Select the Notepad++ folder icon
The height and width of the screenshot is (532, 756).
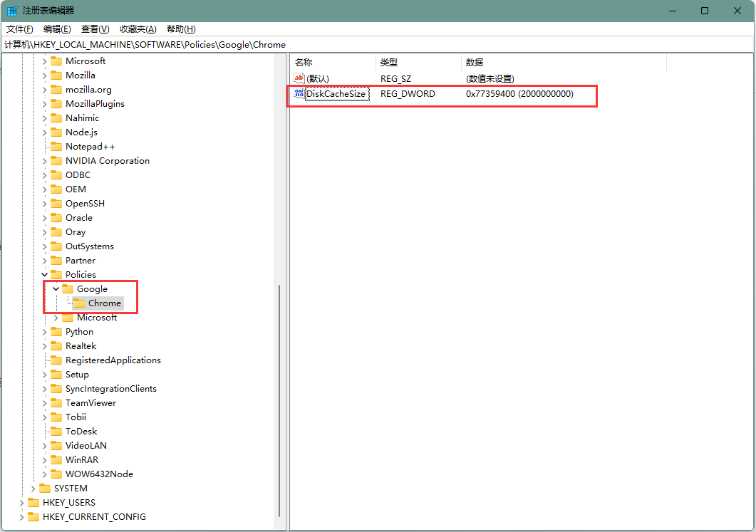(56, 147)
